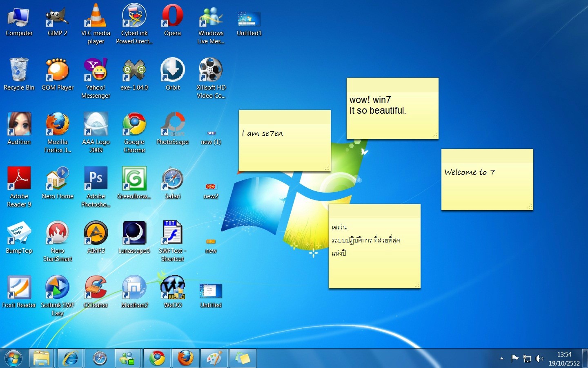This screenshot has width=588, height=368.
Task: Launch Nero StartSmart
Action: (x=57, y=233)
